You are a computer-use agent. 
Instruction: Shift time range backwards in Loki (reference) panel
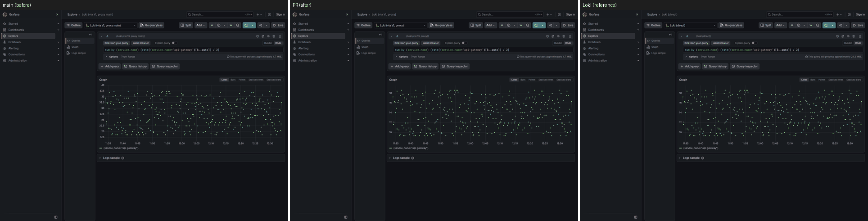point(792,25)
